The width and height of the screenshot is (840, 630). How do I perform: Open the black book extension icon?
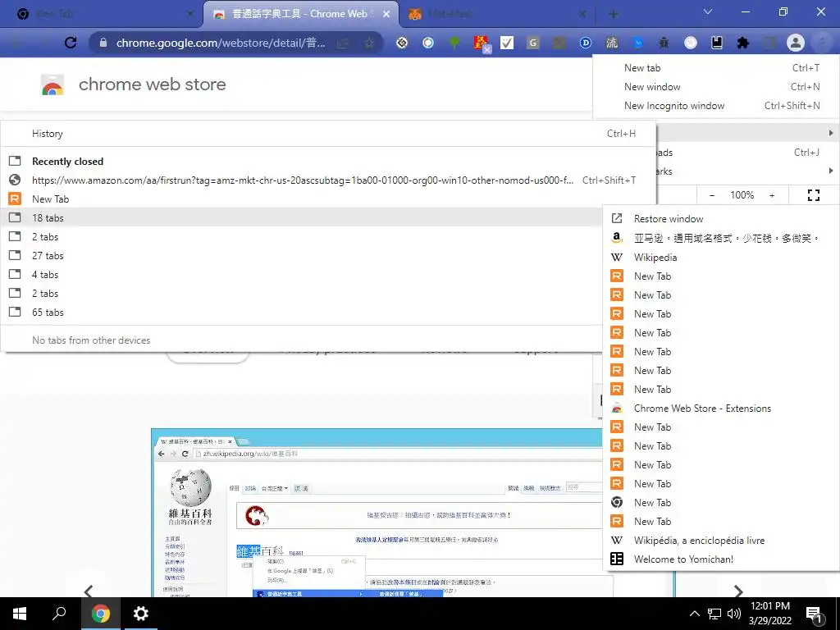pos(717,43)
